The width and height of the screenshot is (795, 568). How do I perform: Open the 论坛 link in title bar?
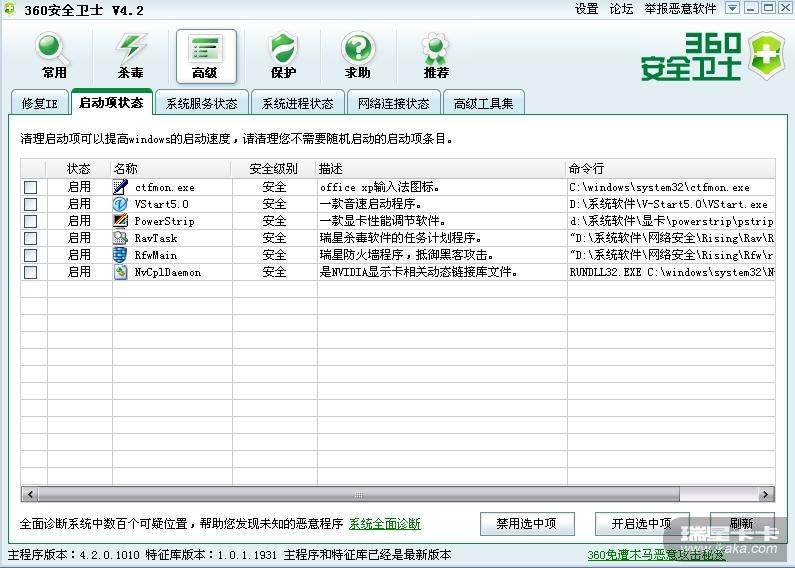(622, 9)
